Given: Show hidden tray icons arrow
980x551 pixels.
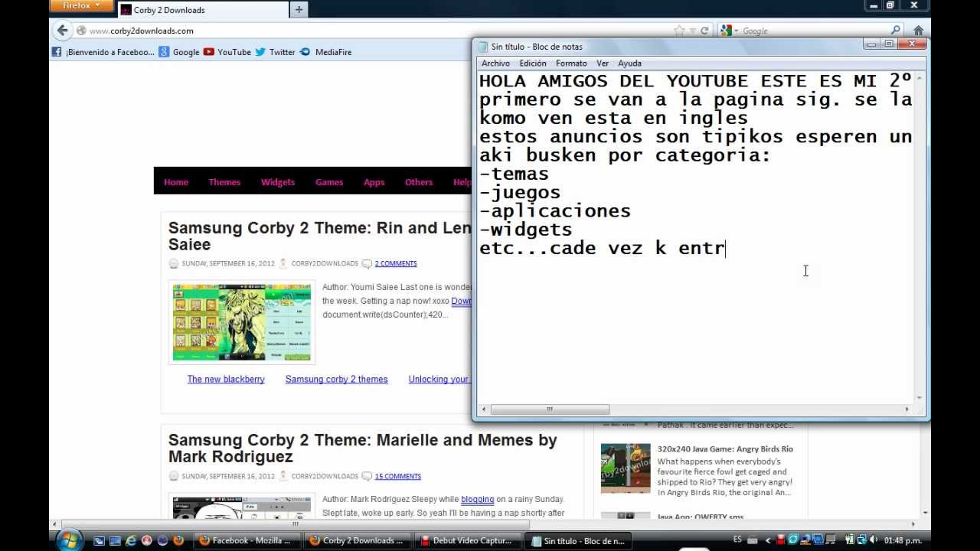Looking at the screenshot, I should pyautogui.click(x=768, y=540).
